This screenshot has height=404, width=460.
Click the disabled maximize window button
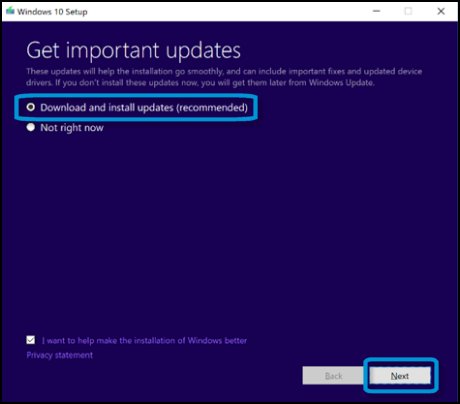coord(408,11)
